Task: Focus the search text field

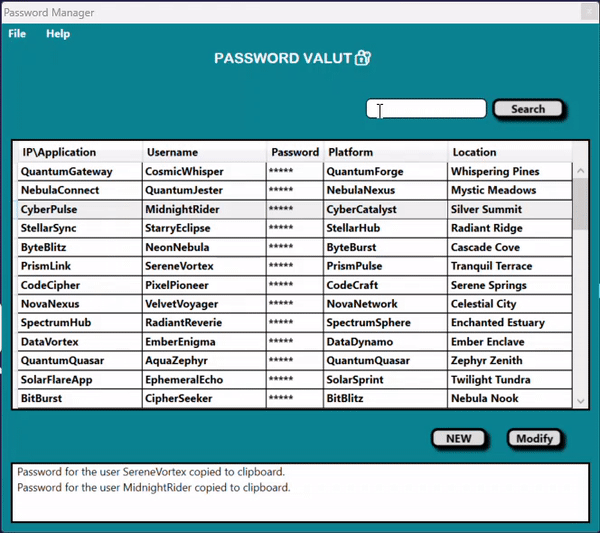Action: click(426, 109)
